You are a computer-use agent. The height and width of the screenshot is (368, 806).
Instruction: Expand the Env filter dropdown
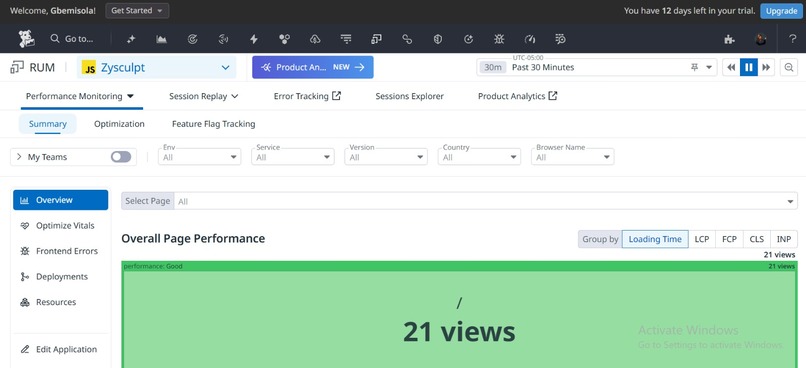(199, 157)
